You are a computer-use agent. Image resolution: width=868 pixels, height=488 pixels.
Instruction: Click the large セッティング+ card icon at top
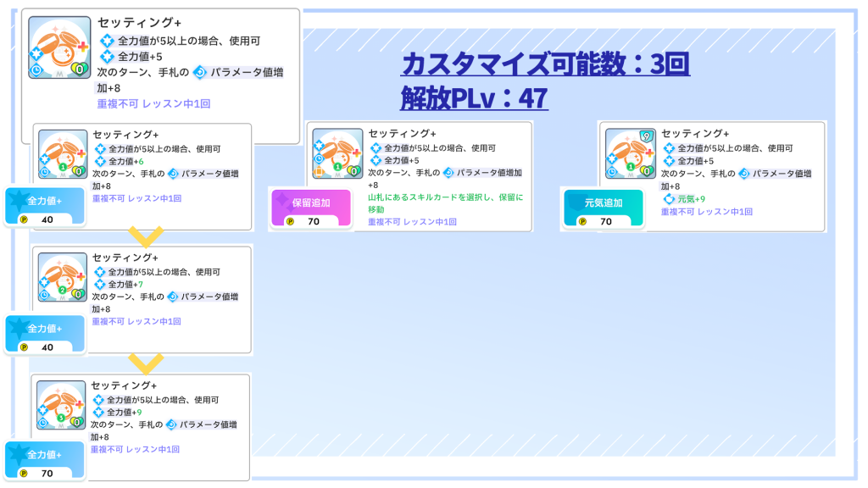tap(59, 48)
